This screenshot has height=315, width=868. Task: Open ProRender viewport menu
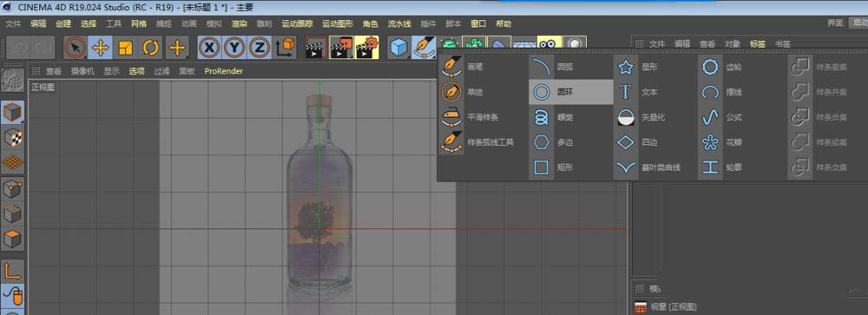coord(223,71)
